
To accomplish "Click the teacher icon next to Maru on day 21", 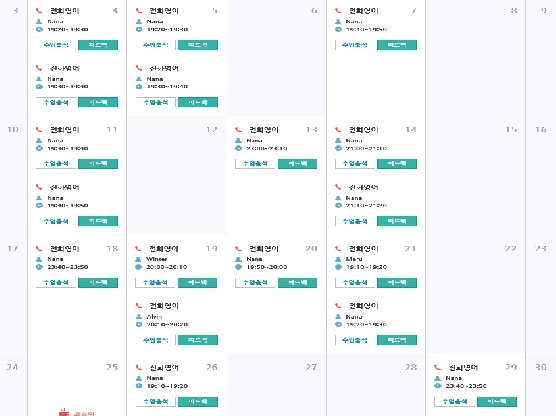I will [338, 259].
